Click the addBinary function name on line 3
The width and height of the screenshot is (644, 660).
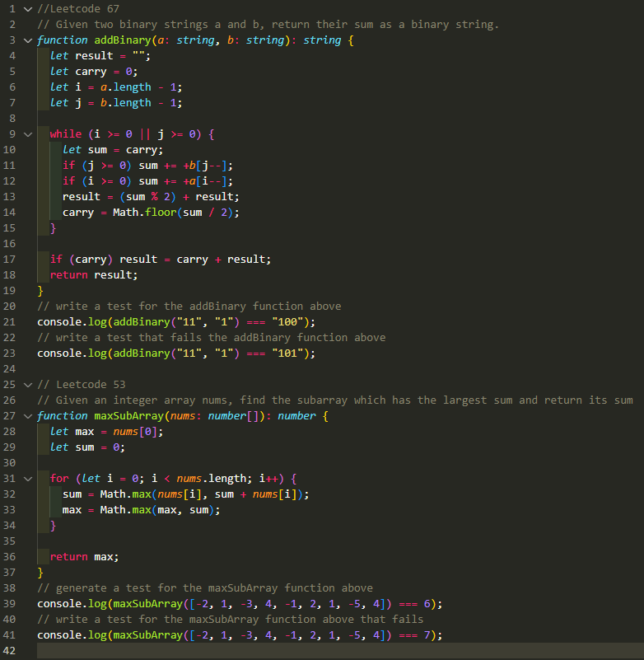(123, 40)
